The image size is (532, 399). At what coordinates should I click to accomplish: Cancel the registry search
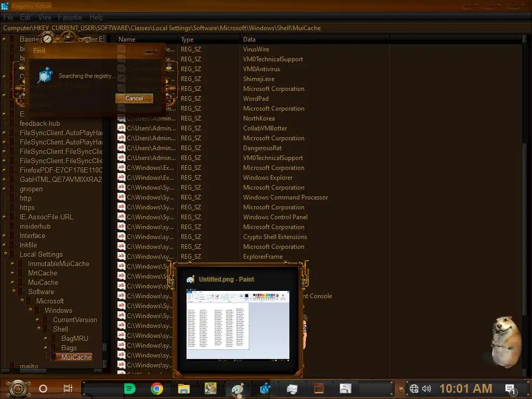point(134,98)
